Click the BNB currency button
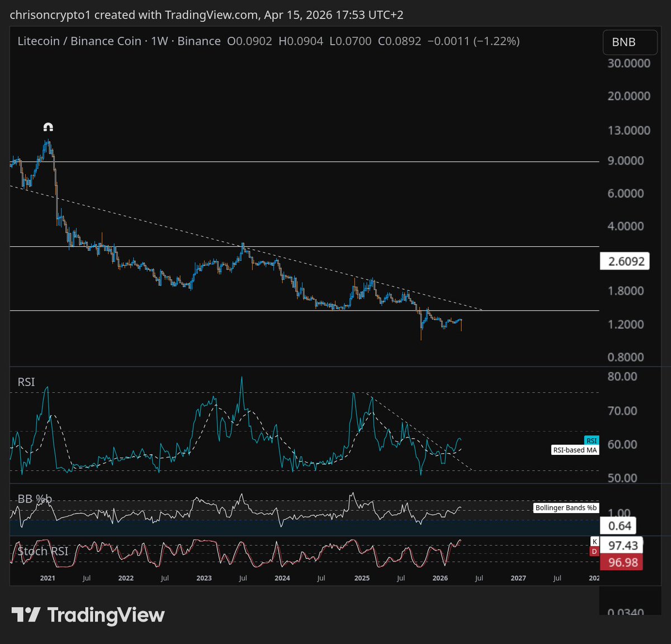671x644 pixels. 630,42
